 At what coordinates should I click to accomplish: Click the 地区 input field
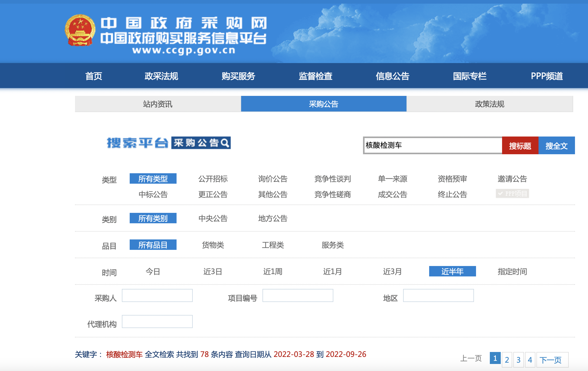tap(438, 295)
